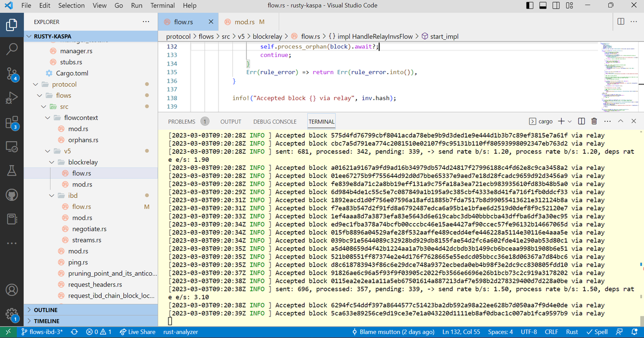Split the editor right
This screenshot has width=644, height=338.
(x=621, y=21)
